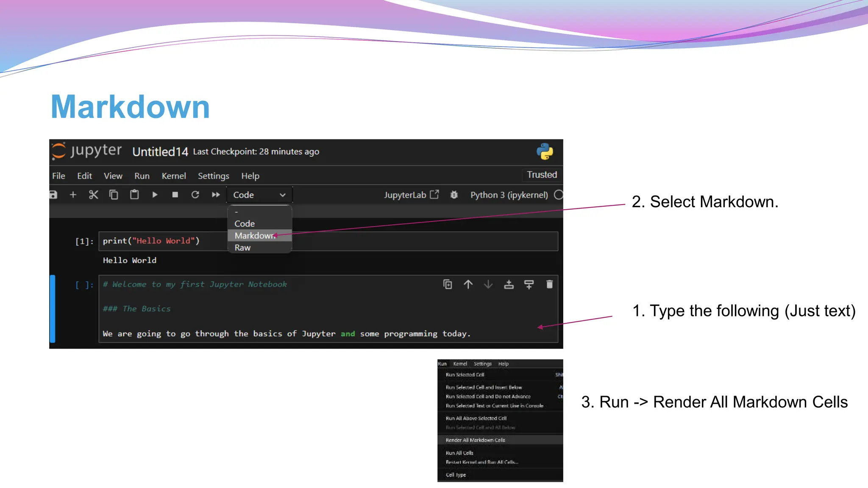Choose Code in the cell type list
Image resolution: width=868 pixels, height=488 pixels.
point(260,224)
